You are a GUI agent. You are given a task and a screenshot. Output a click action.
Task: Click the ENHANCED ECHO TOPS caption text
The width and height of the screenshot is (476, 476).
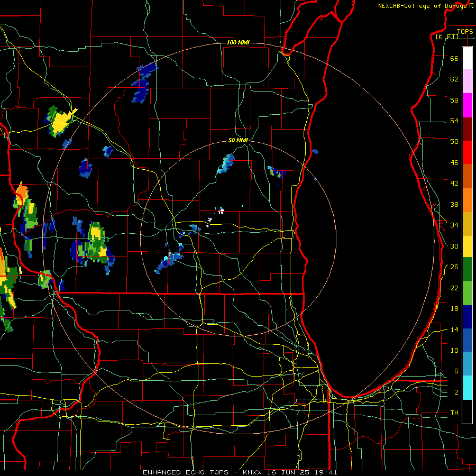[x=186, y=472]
